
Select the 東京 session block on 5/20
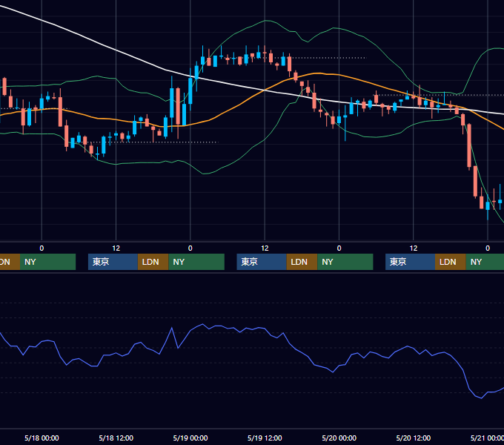(x=410, y=262)
